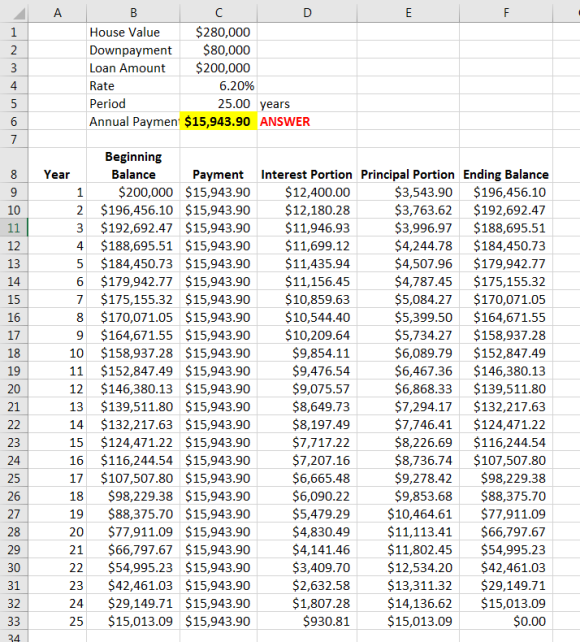Viewport: 580px width, 642px height.
Task: Click ending balance $196,456.10 in year 1
Action: click(x=506, y=192)
